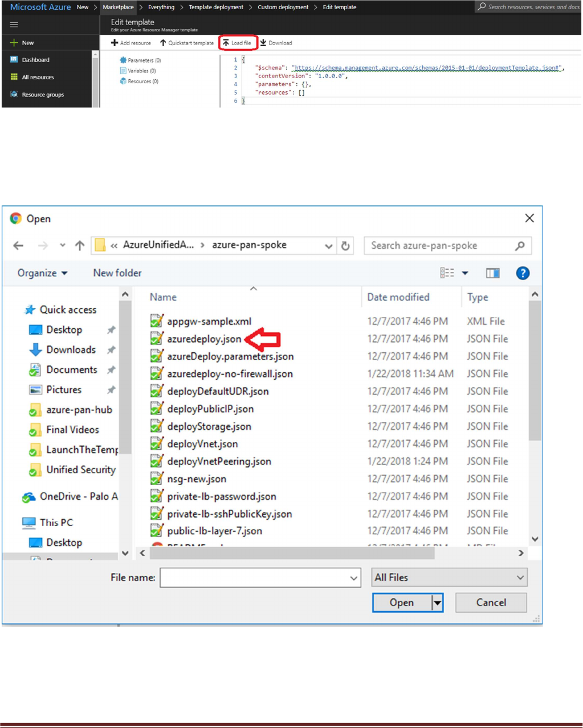Click Search azure-pan-spoke field

[x=448, y=246]
